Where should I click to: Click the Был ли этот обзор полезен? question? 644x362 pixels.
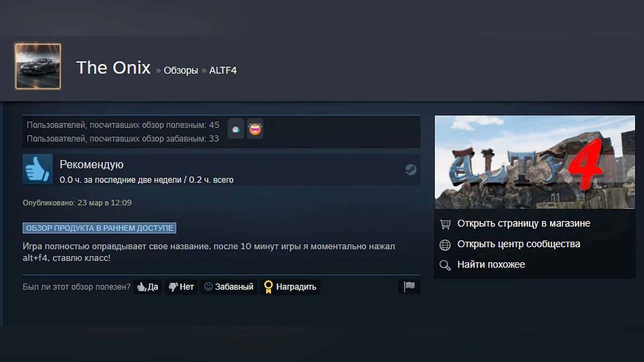tap(77, 287)
